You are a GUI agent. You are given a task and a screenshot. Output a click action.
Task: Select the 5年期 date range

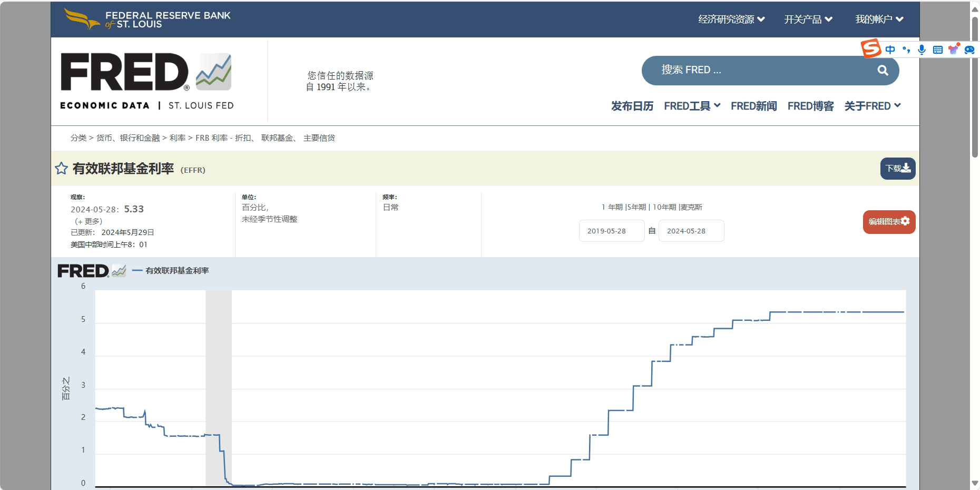pyautogui.click(x=636, y=207)
